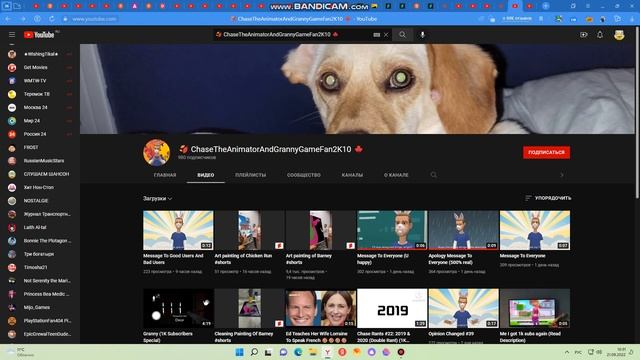Open the on-screen keyboard icon in search
Viewport: 640px width, 360px height.
click(376, 35)
